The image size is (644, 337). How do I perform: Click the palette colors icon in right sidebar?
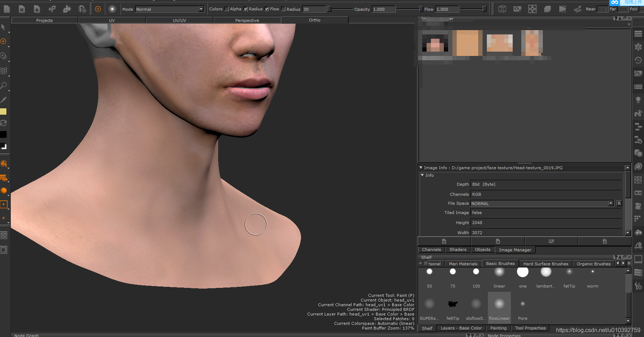click(x=638, y=166)
